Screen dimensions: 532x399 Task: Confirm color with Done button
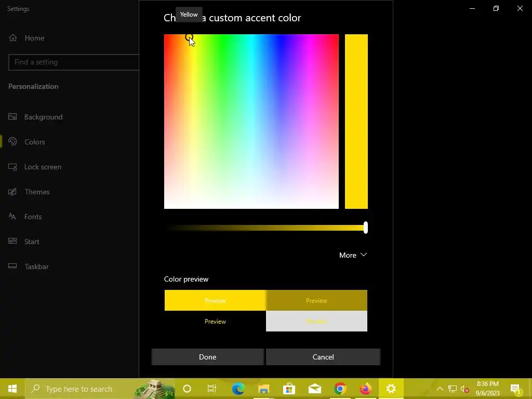tap(208, 357)
